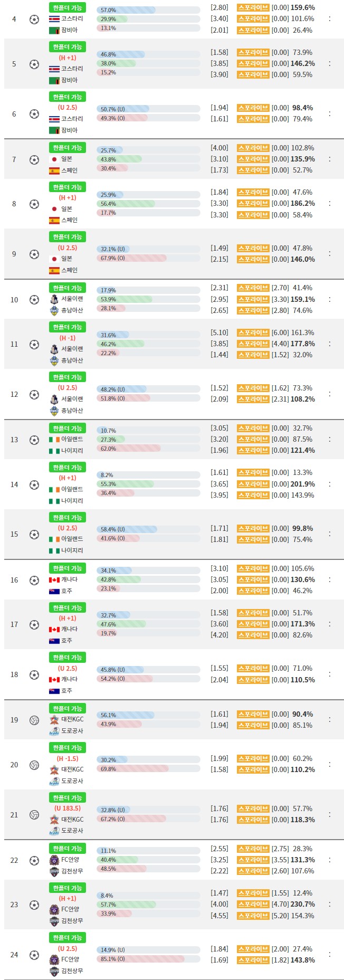Expand the colon menu on row 20
The image size is (344, 980).
click(330, 764)
